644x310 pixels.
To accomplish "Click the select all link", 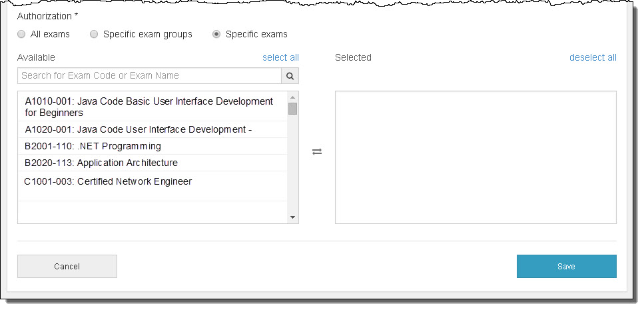I will pos(280,57).
